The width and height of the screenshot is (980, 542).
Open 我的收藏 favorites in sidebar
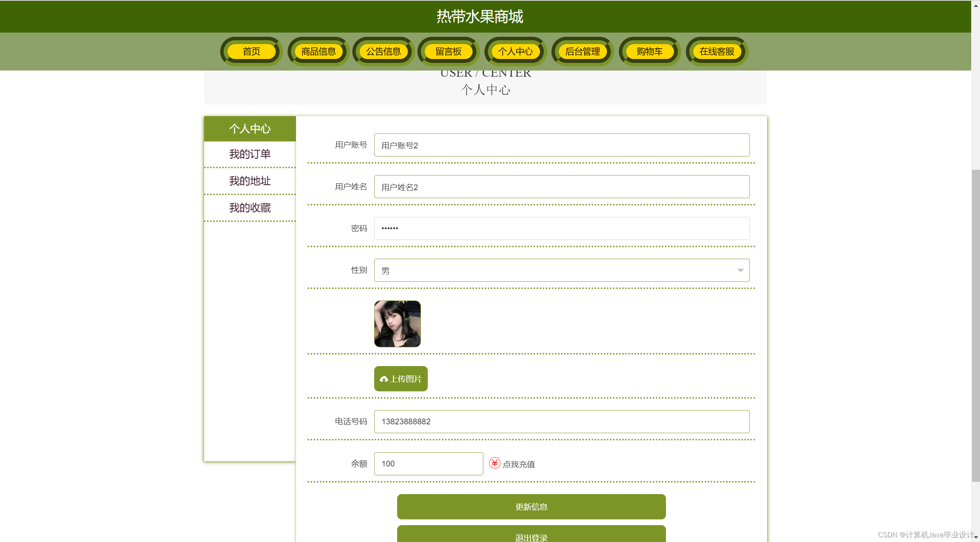pyautogui.click(x=250, y=208)
